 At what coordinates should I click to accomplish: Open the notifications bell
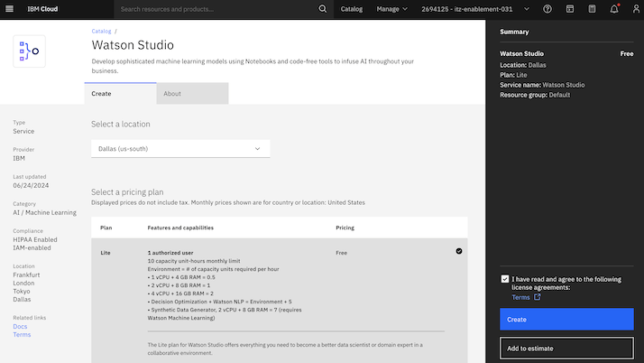[614, 9]
